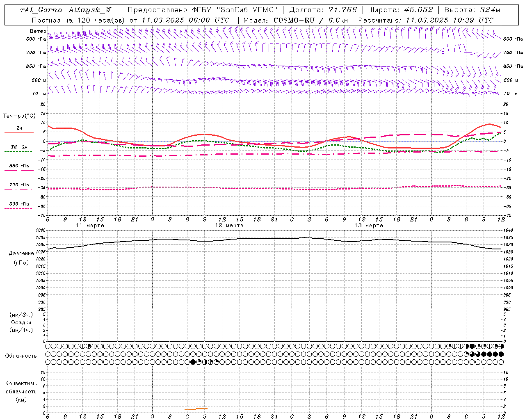Click the 11 марта date label

click(90, 226)
